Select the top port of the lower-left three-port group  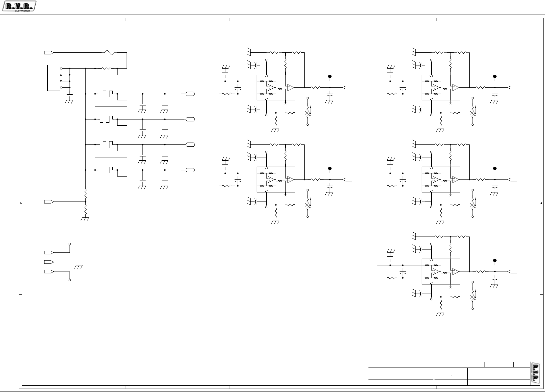(49, 252)
